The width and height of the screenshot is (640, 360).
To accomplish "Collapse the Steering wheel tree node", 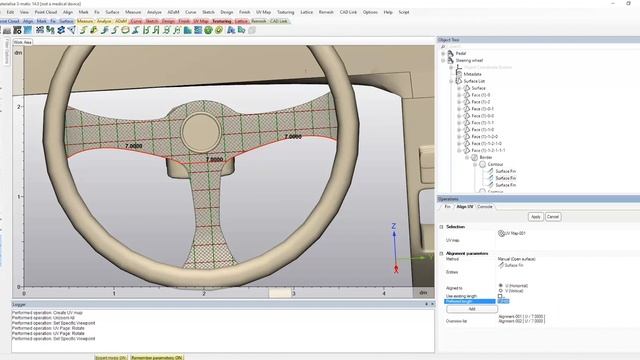I will pyautogui.click(x=443, y=60).
